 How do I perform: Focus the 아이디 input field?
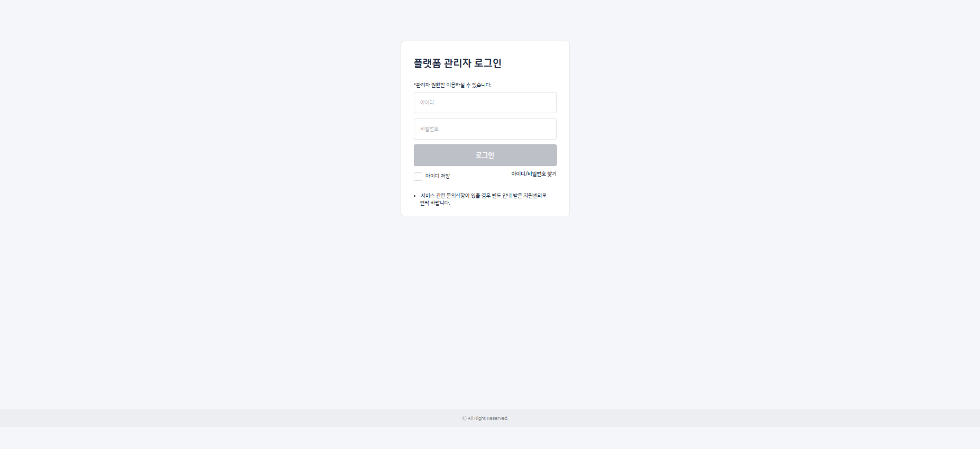tap(485, 103)
